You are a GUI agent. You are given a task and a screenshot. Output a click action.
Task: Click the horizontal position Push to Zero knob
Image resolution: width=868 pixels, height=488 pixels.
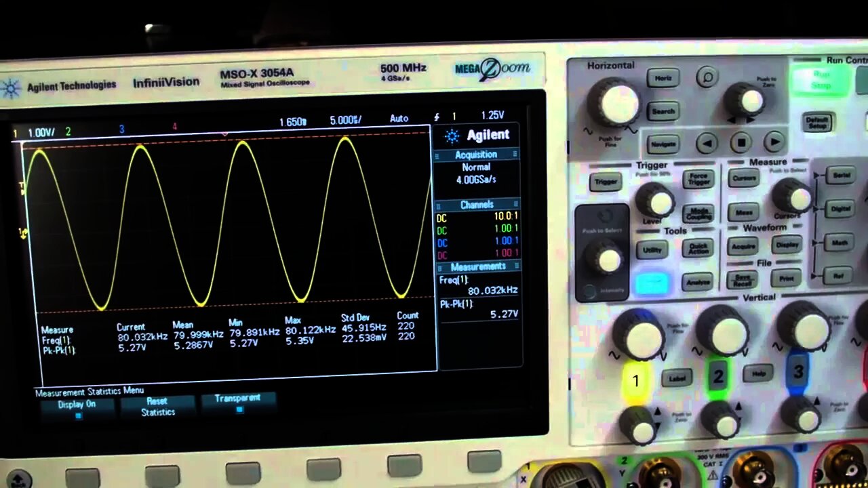pyautogui.click(x=747, y=101)
